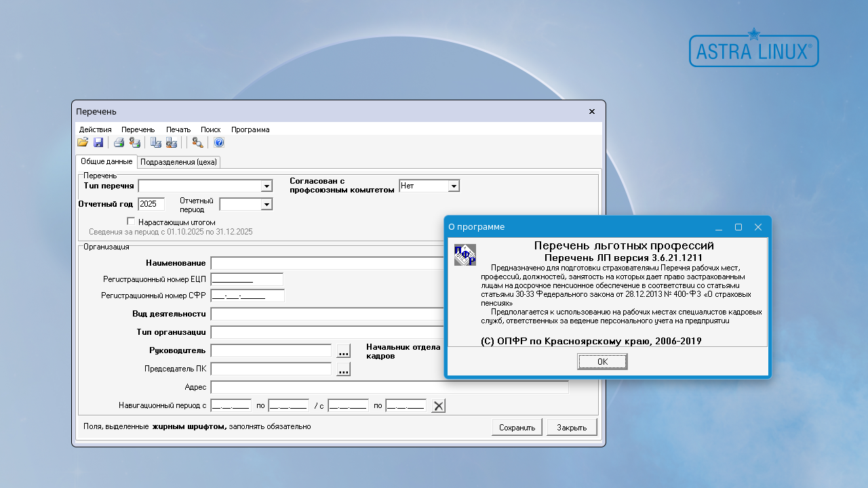Click the person search magnifier icon
This screenshot has width=868, height=488.
(x=197, y=142)
